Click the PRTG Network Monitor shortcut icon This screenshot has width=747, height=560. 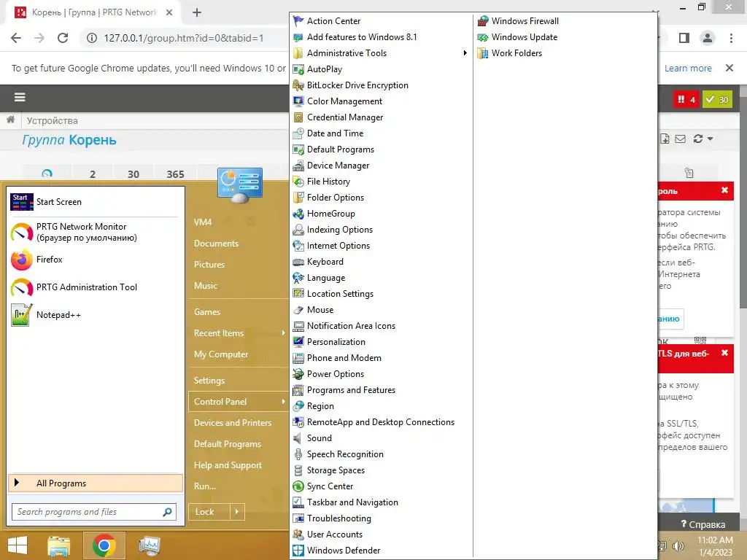[x=21, y=233]
